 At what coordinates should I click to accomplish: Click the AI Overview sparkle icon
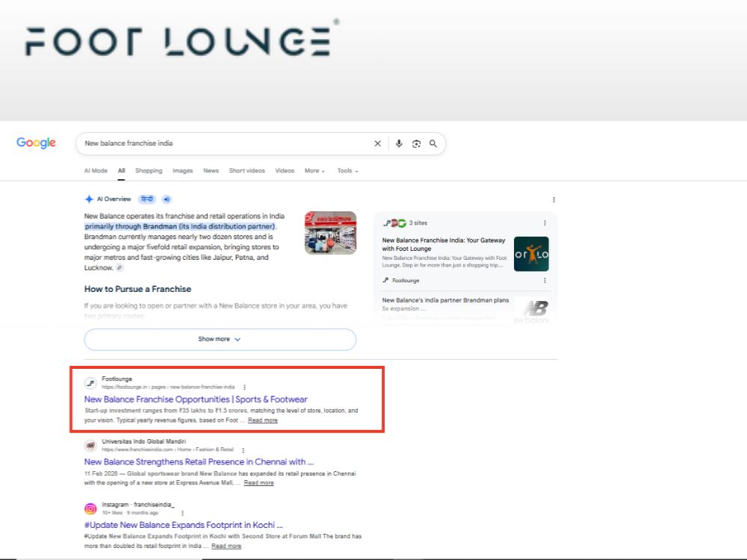(89, 199)
